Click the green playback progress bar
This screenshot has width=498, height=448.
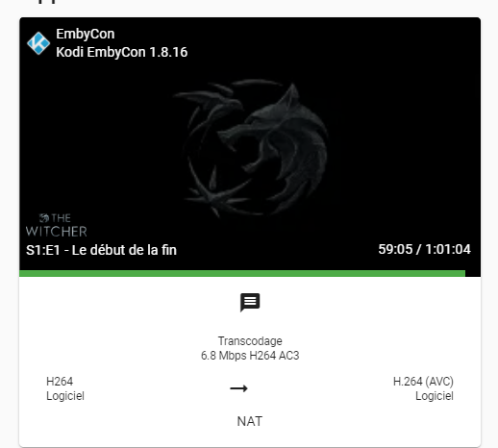pos(242,273)
